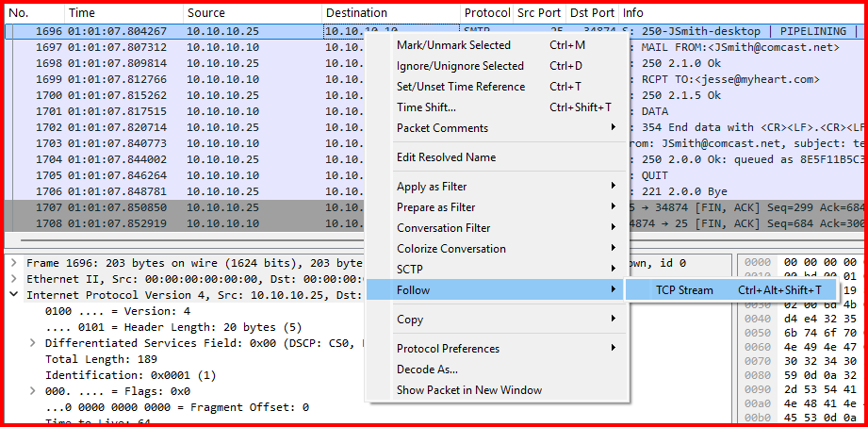Viewport: 868px width, 427px height.
Task: Choose Ignore/Unignore Selected menu entry
Action: tap(460, 66)
